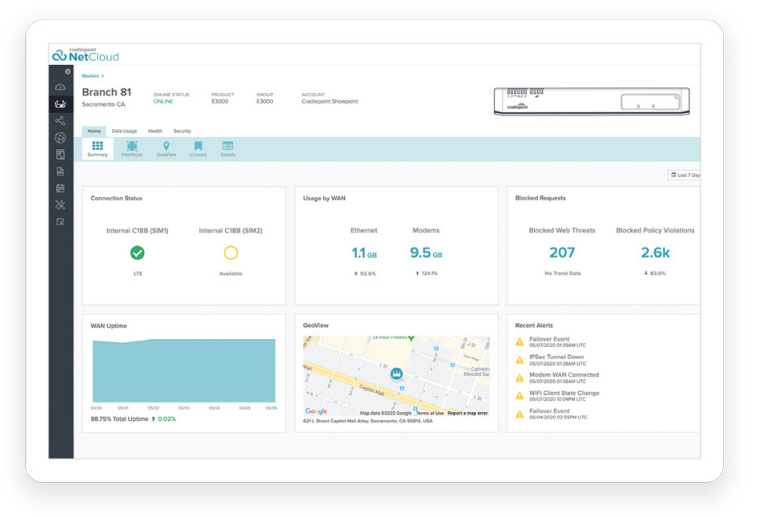The image size is (766, 517).
Task: Click the circular globe icon in the sidebar
Action: pos(60,138)
